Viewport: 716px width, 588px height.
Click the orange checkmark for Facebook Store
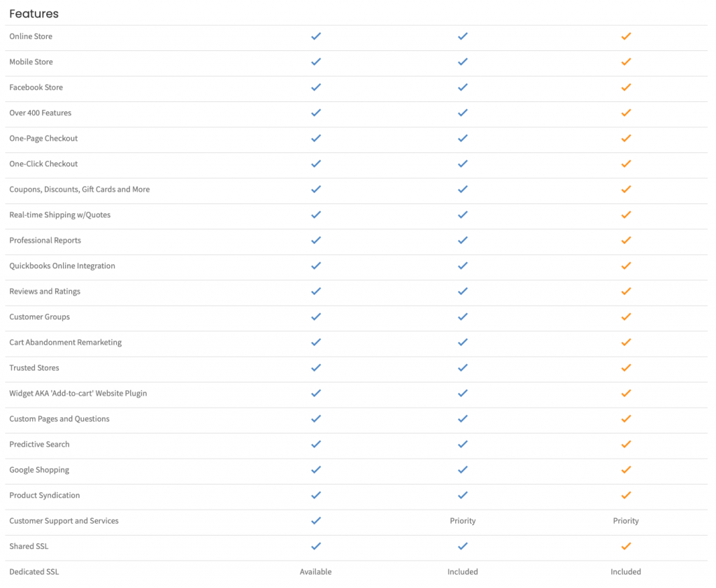tap(626, 87)
